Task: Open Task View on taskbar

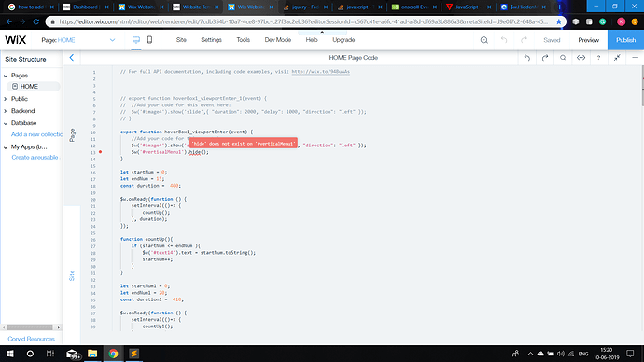Action: pos(50,354)
